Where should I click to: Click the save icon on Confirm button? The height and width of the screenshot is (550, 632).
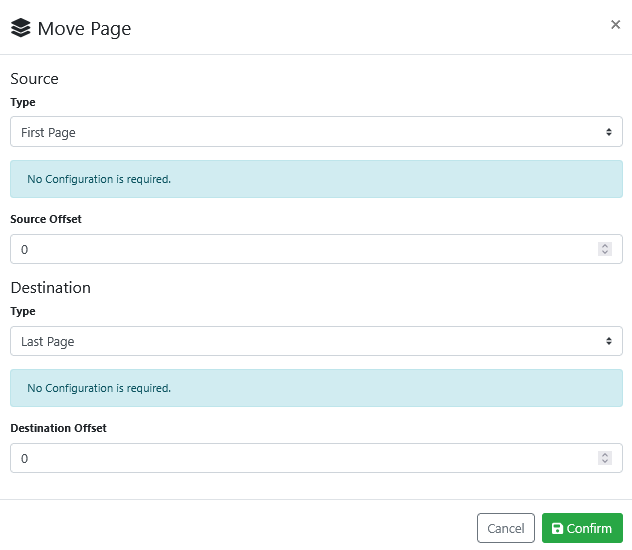tap(557, 529)
